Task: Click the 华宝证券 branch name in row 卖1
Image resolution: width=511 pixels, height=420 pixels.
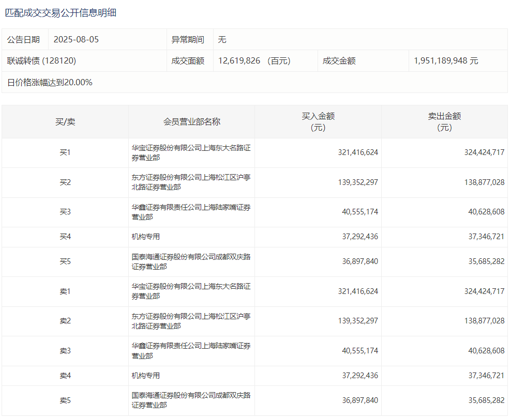Action: [x=191, y=291]
